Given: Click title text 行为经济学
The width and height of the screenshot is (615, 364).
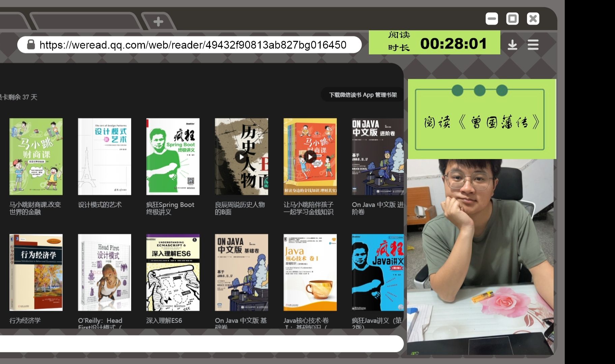Looking at the screenshot, I should (25, 321).
